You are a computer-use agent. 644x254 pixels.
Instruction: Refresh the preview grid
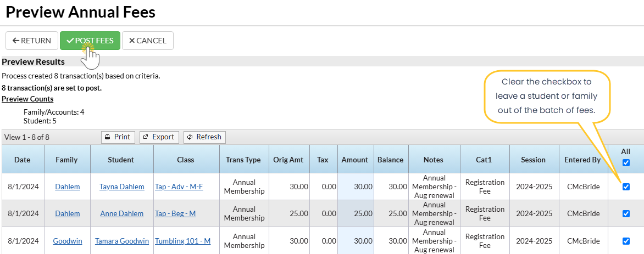(204, 137)
